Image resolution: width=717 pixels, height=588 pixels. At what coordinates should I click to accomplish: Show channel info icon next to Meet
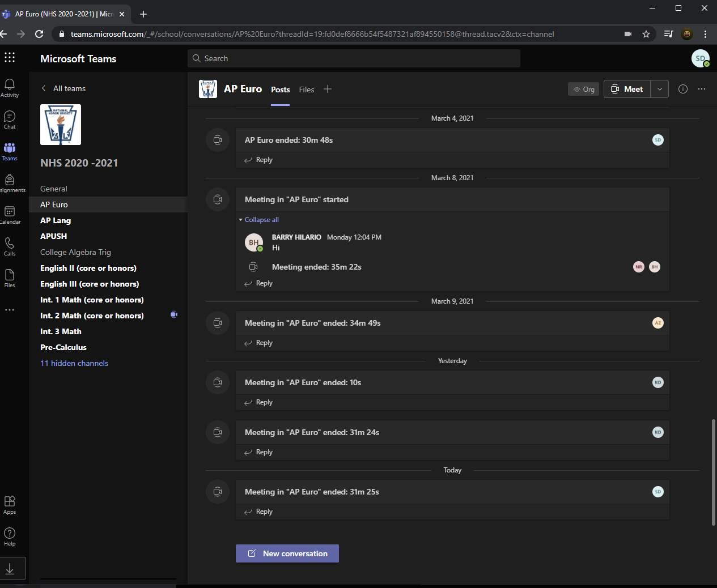click(683, 89)
